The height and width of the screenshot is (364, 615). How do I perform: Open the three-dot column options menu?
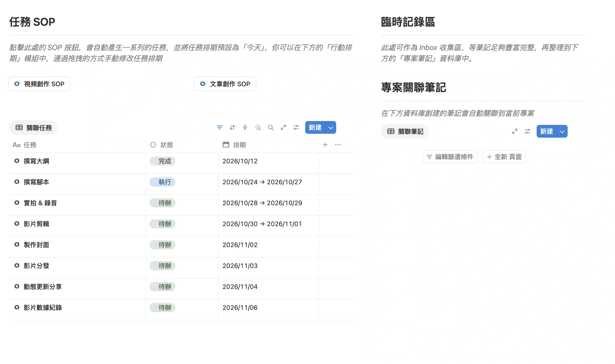pyautogui.click(x=338, y=145)
